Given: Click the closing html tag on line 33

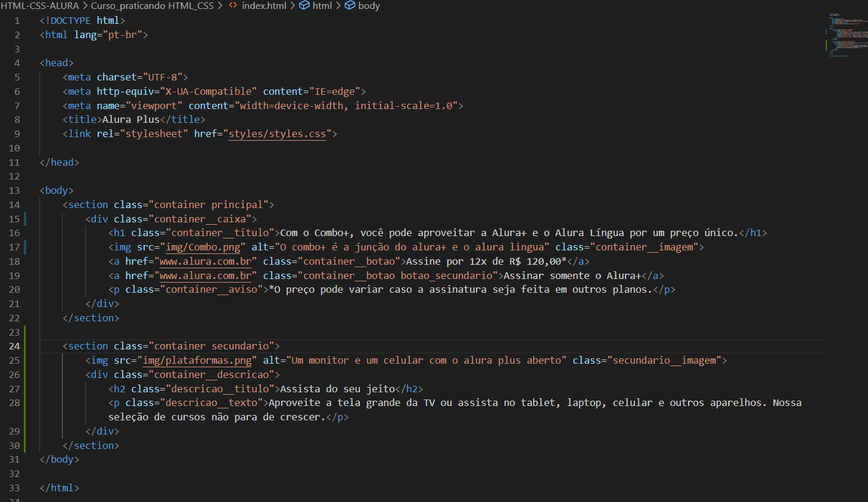Looking at the screenshot, I should (60, 488).
